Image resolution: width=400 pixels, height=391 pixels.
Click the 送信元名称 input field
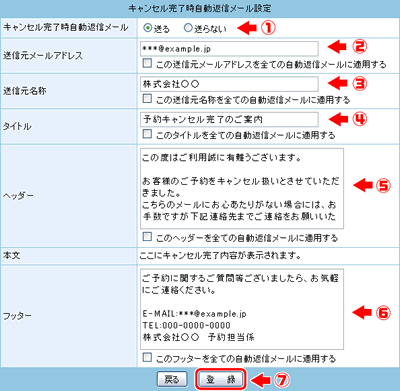(229, 84)
